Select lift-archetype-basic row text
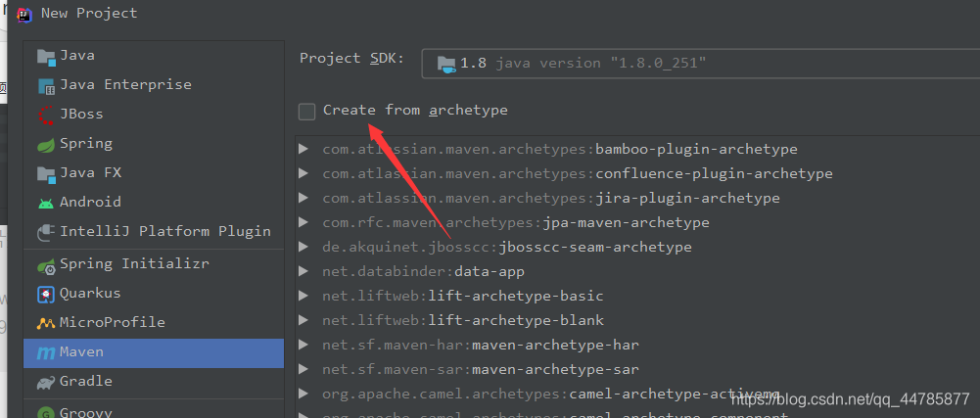The width and height of the screenshot is (980, 418). [463, 297]
